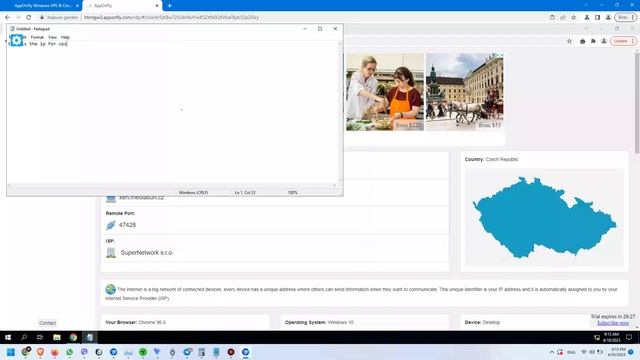The image size is (640, 360).
Task: Open the Start menu on the remote desktop taskbar
Action: (8, 338)
